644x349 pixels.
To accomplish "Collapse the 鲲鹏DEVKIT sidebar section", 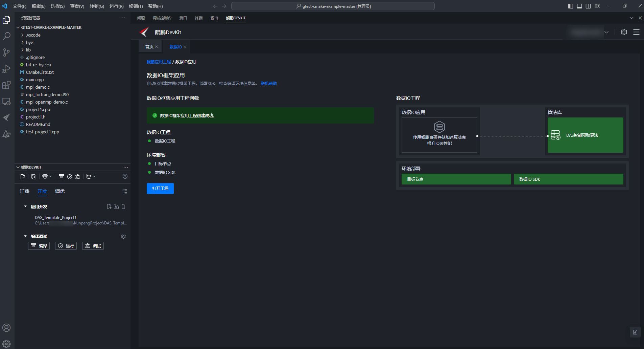I will [x=18, y=167].
